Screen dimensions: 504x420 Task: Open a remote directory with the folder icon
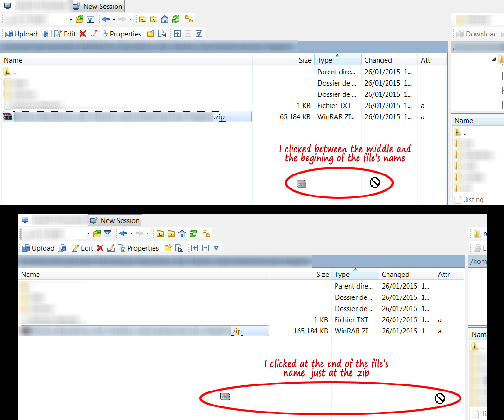[80, 19]
